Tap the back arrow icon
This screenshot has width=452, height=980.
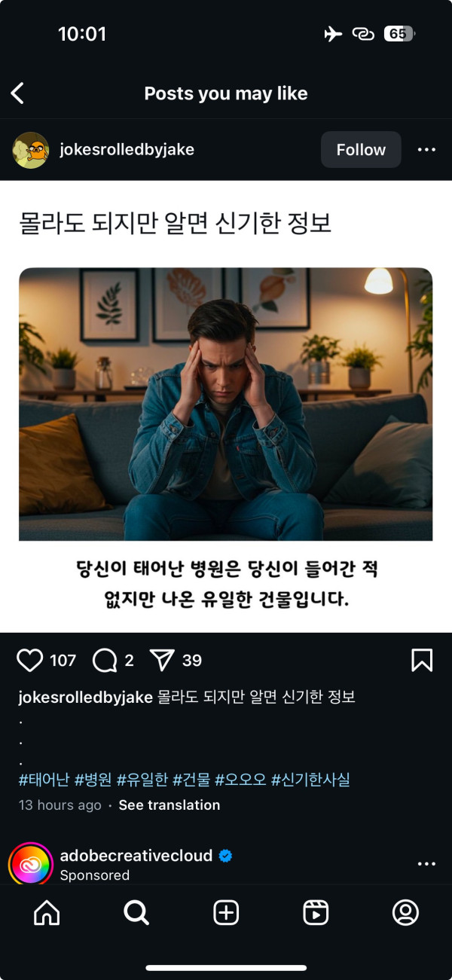[17, 93]
